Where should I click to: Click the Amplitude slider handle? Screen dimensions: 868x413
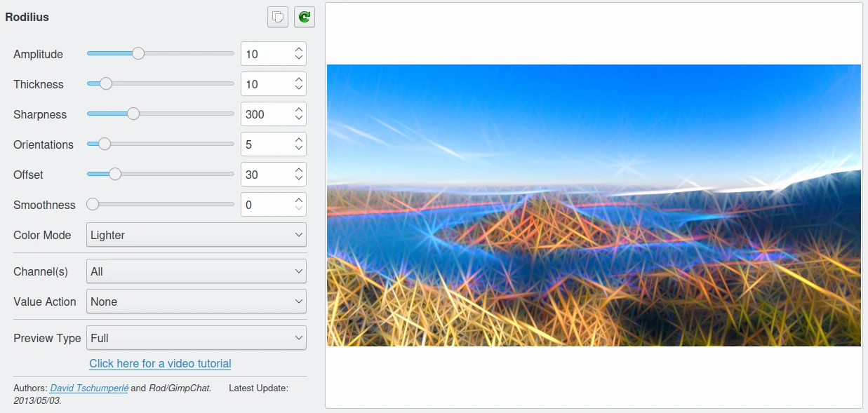pos(138,53)
